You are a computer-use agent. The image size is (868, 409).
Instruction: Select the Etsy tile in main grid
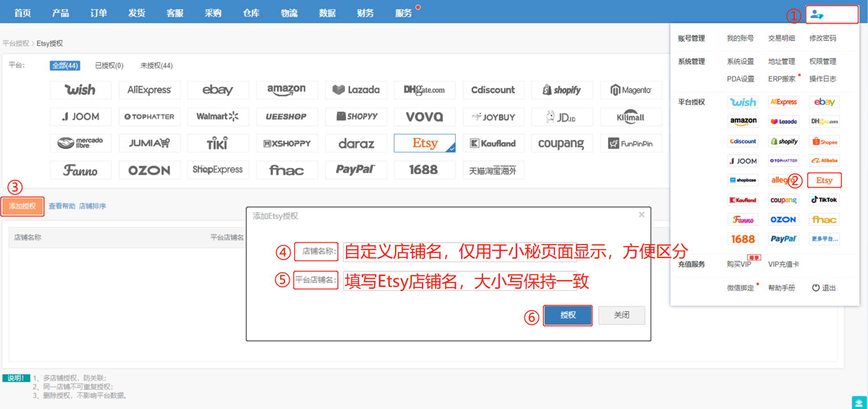424,143
